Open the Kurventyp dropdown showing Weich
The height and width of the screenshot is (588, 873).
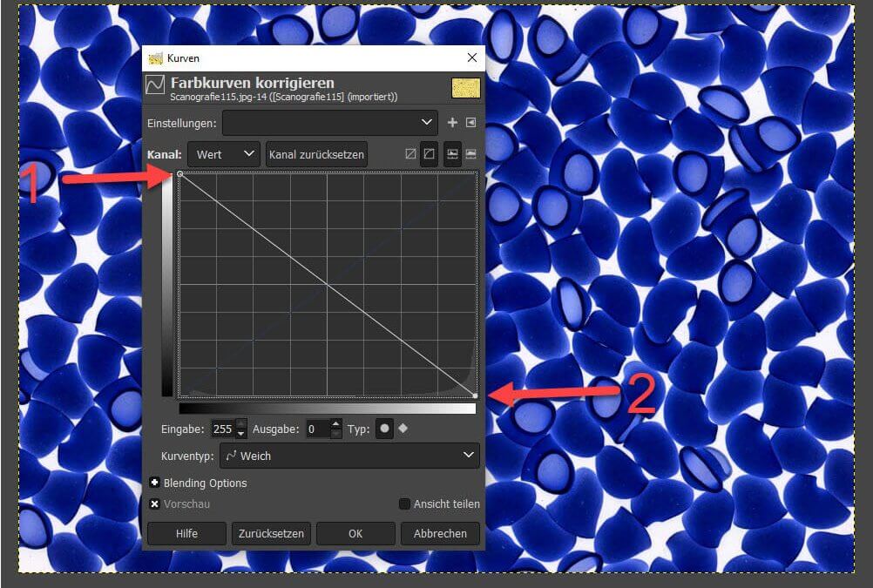(x=349, y=455)
